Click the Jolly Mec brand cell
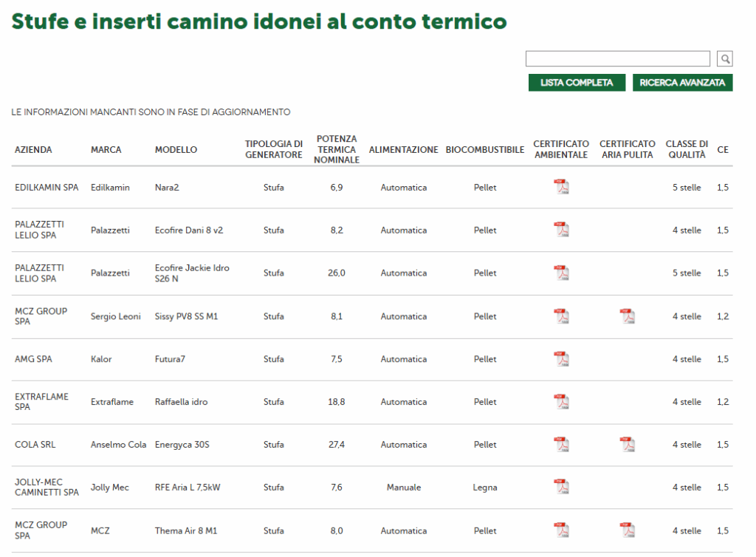756x557 pixels. [110, 487]
